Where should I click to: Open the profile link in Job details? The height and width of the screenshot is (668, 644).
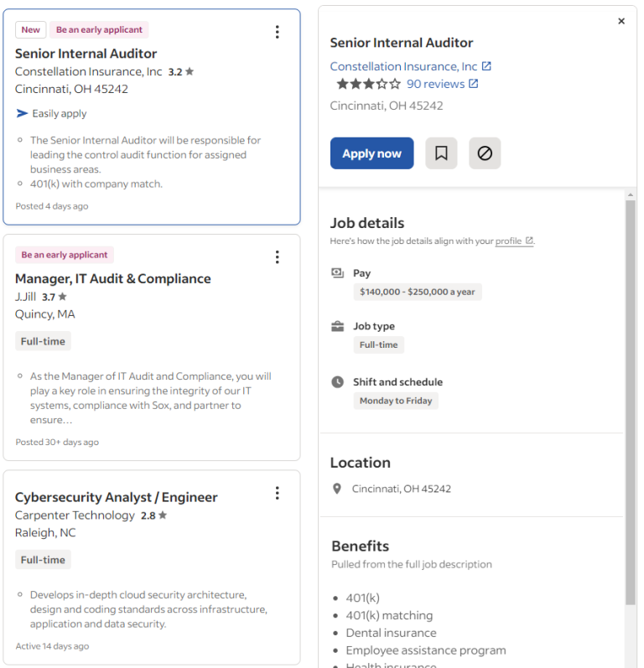(x=508, y=241)
